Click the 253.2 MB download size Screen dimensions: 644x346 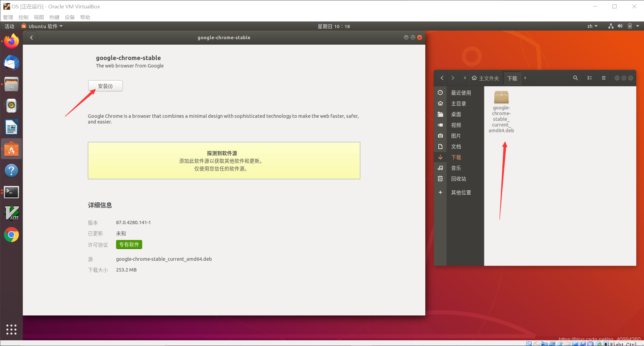126,270
